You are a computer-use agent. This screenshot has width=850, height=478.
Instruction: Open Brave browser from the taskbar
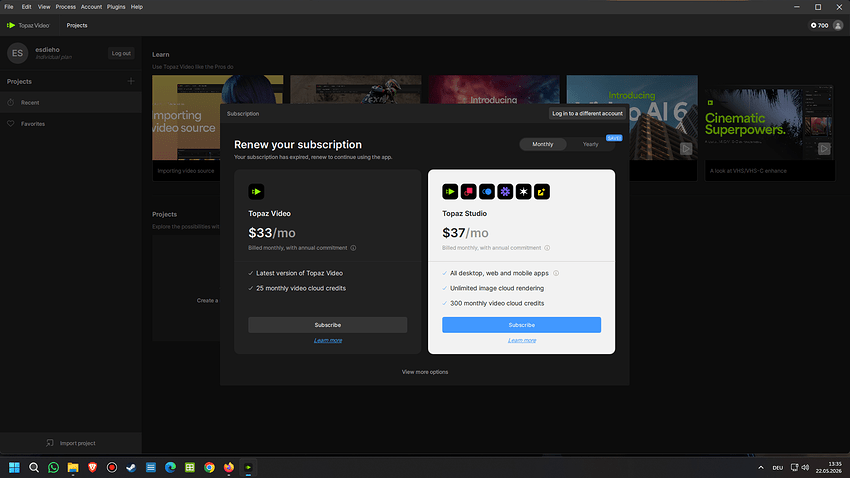(92, 467)
